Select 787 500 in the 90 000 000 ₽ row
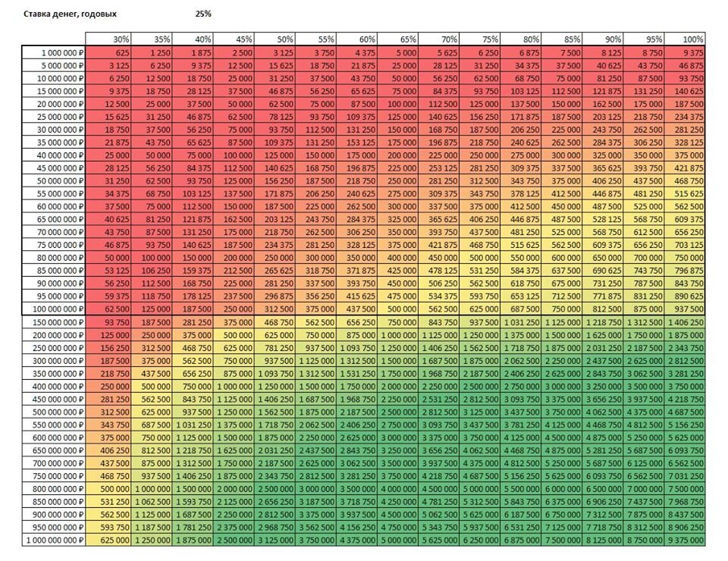Screen dimensions: 728x561 tap(644, 284)
